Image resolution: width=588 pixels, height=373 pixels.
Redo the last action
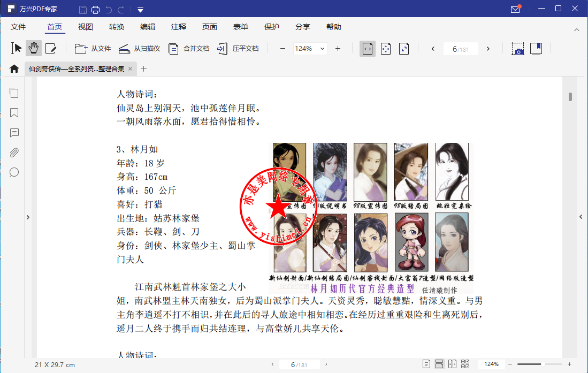121,10
